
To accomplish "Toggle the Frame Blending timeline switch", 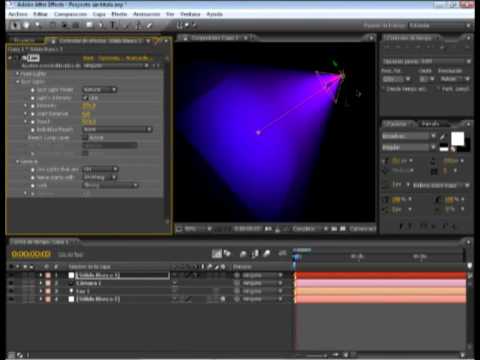I will coord(255,254).
